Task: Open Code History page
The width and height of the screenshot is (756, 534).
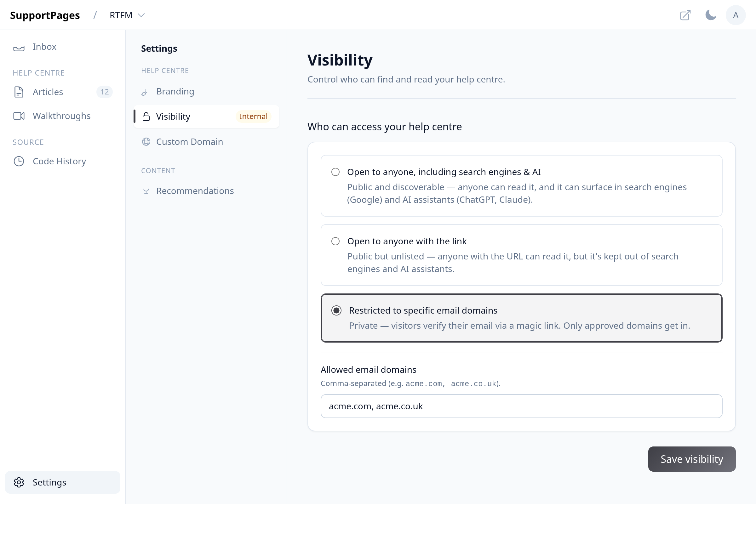Action: 63,161
